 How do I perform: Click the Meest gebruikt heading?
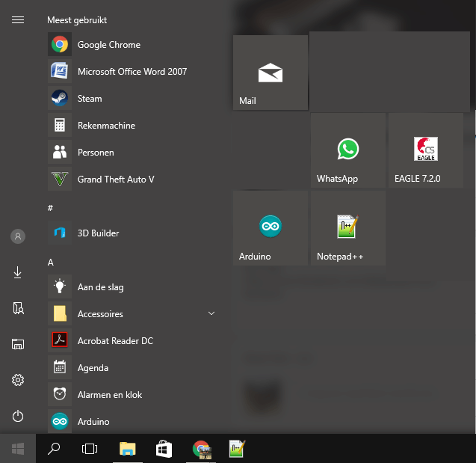coord(77,20)
